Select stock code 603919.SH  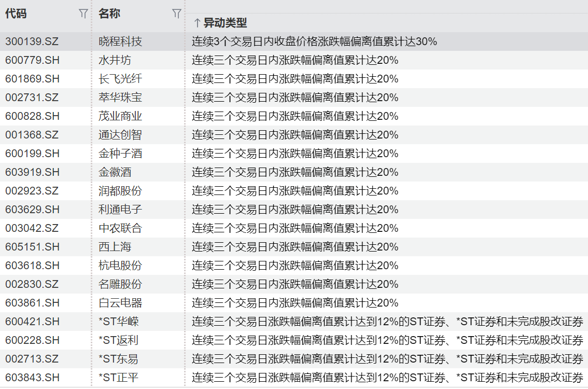(32, 172)
